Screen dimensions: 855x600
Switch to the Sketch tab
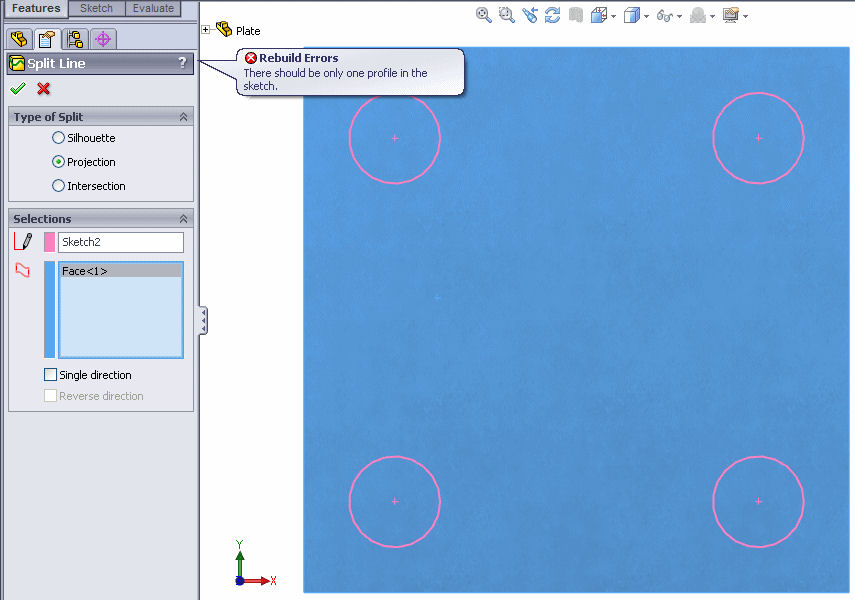96,8
